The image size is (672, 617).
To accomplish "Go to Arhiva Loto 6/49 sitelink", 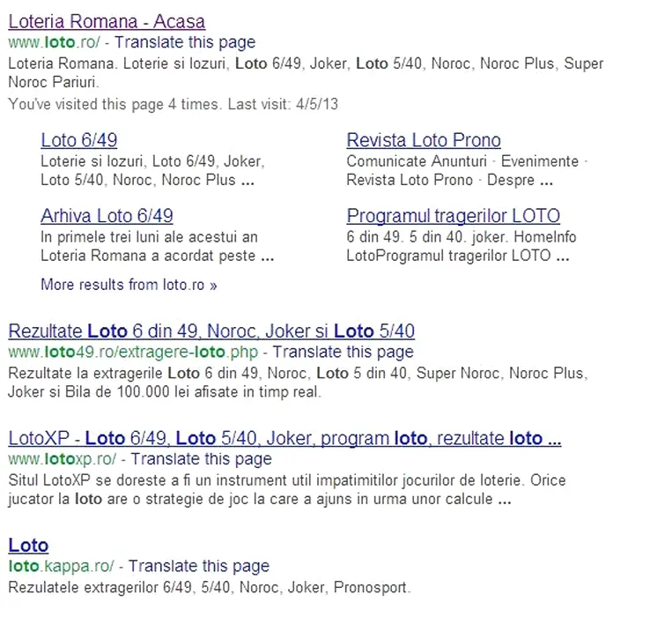I will coord(107,216).
